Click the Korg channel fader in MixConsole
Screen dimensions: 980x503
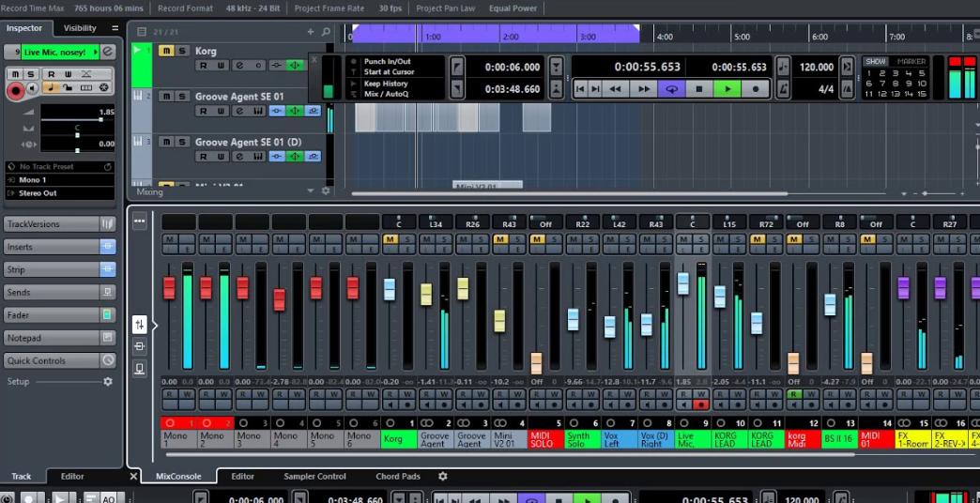click(390, 290)
